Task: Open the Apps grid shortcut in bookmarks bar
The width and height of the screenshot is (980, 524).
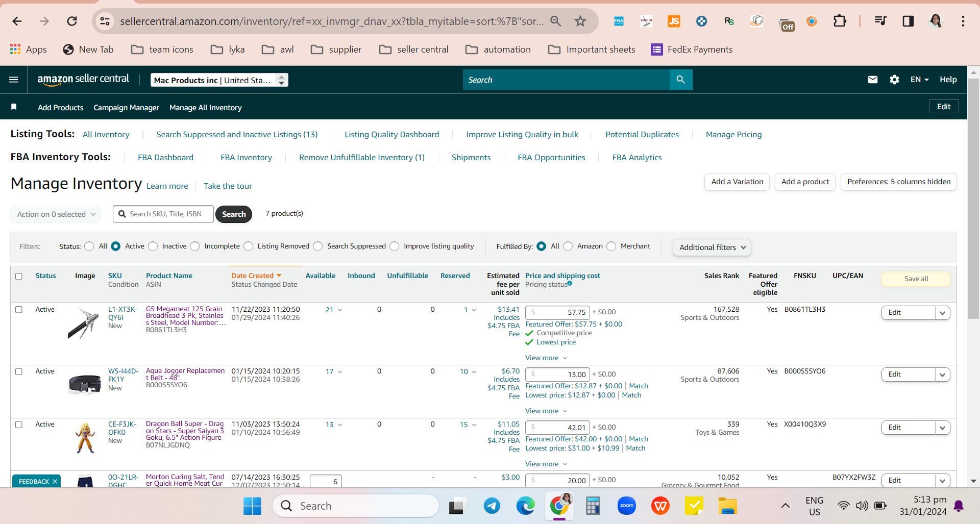Action: tap(29, 49)
